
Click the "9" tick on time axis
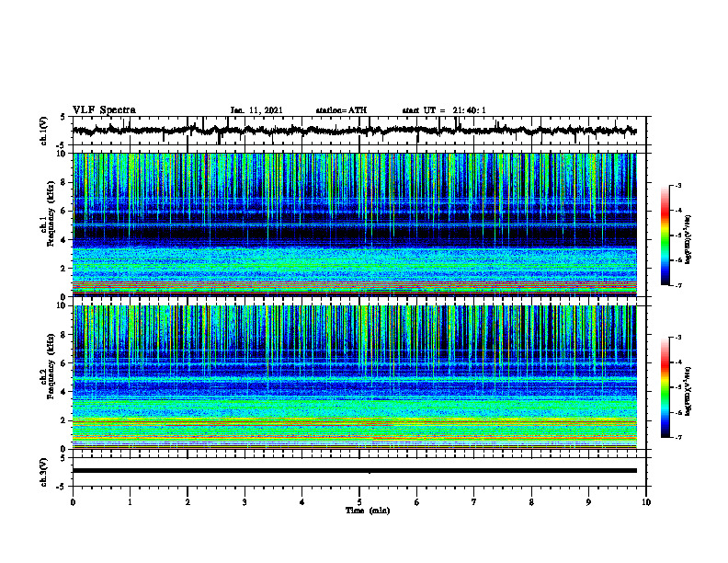coord(588,502)
